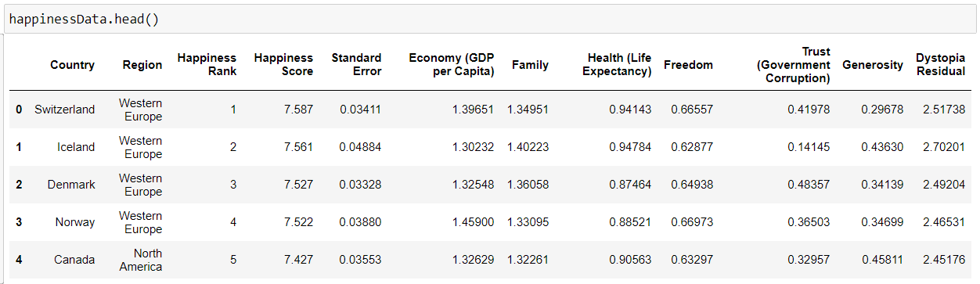Click the Generosity column header
This screenshot has height=284, width=980.
[x=873, y=65]
